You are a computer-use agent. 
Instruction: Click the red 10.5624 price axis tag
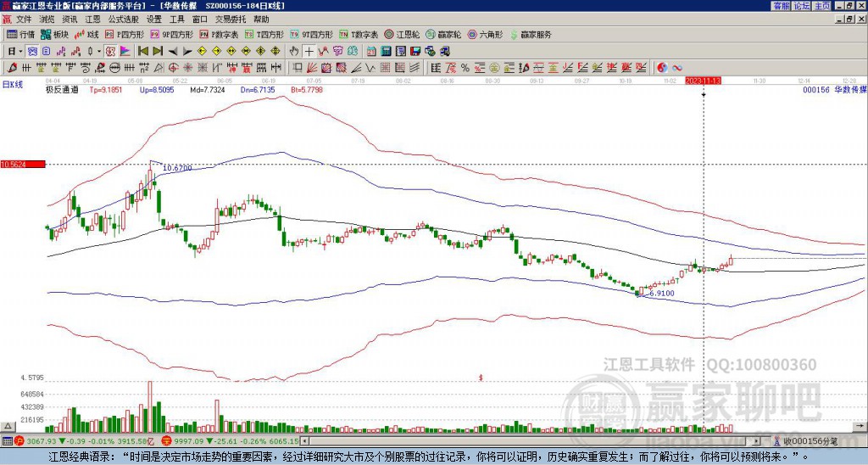tap(22, 164)
